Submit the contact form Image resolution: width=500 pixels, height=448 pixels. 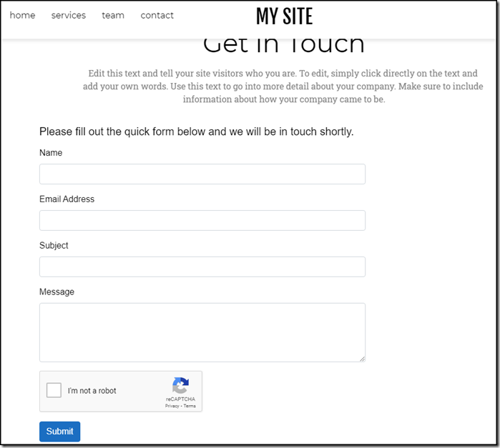[x=59, y=432]
